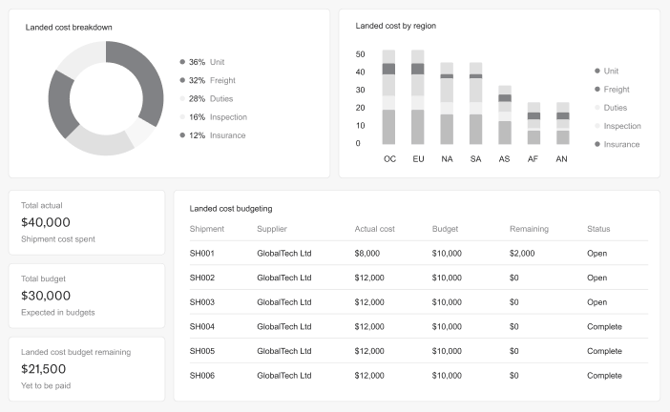Select the Insurance legend marker in region chart
670x412 pixels.
(597, 144)
